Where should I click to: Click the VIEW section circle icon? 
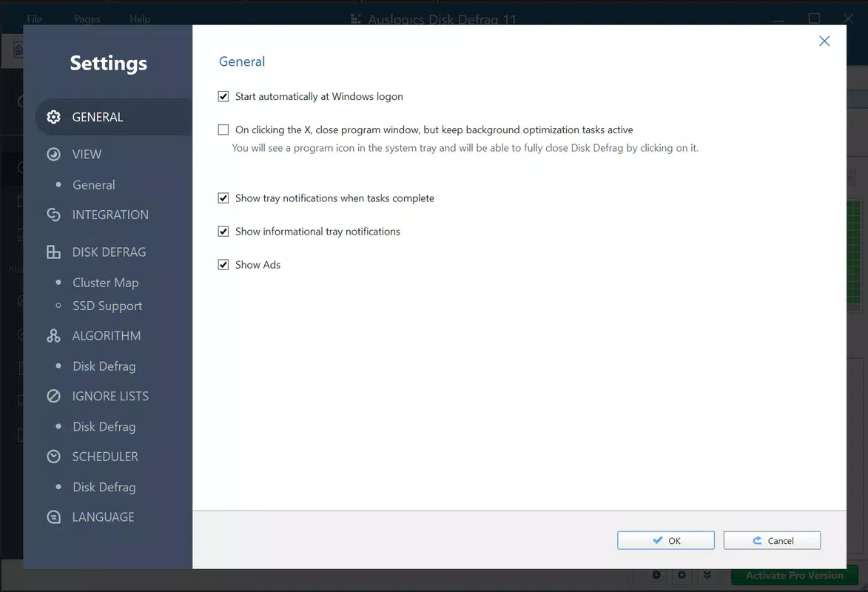pos(54,154)
